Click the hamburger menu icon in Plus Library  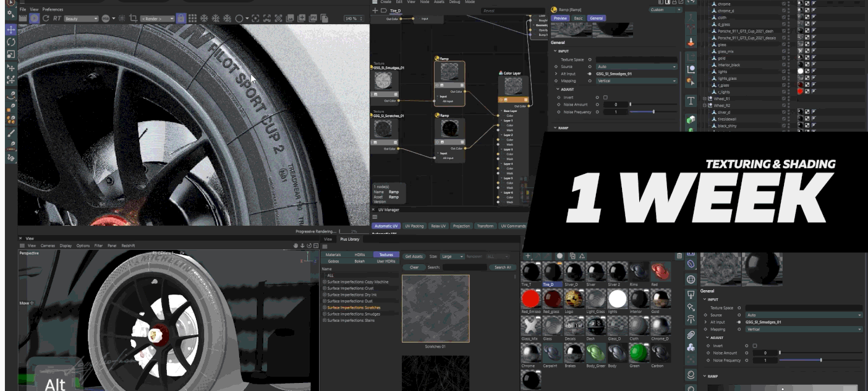(x=325, y=247)
